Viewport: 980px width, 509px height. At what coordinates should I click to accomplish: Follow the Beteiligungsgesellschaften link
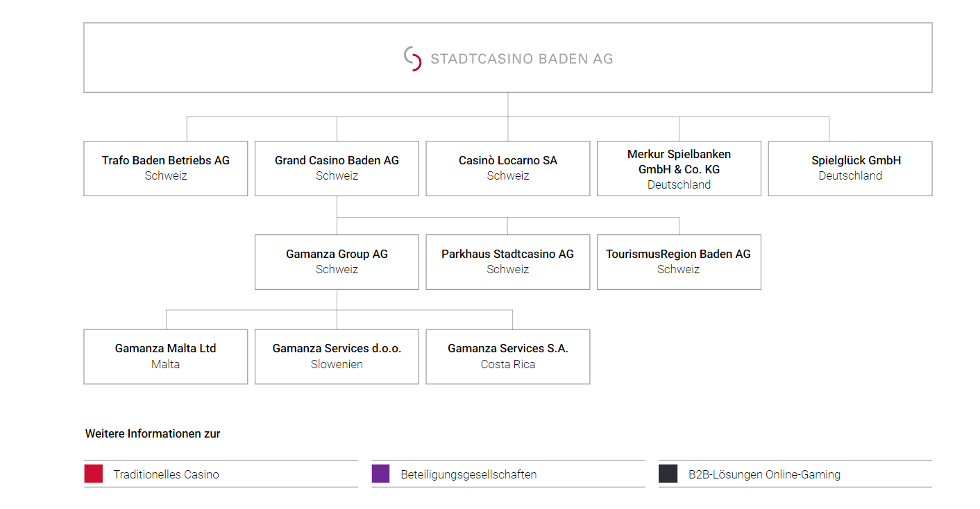tap(468, 475)
